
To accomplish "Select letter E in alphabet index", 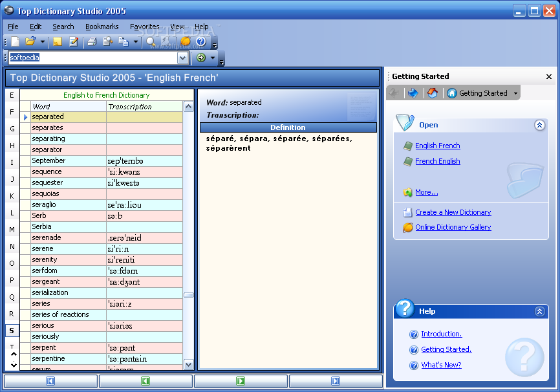I will tap(12, 95).
